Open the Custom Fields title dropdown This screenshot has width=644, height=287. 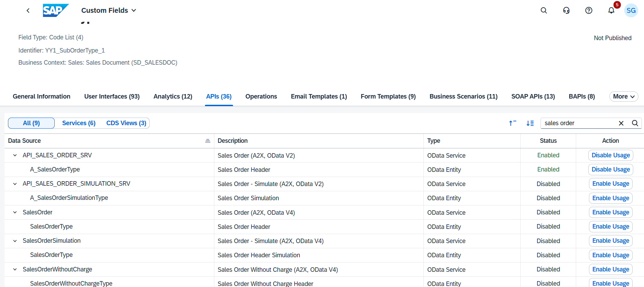108,10
